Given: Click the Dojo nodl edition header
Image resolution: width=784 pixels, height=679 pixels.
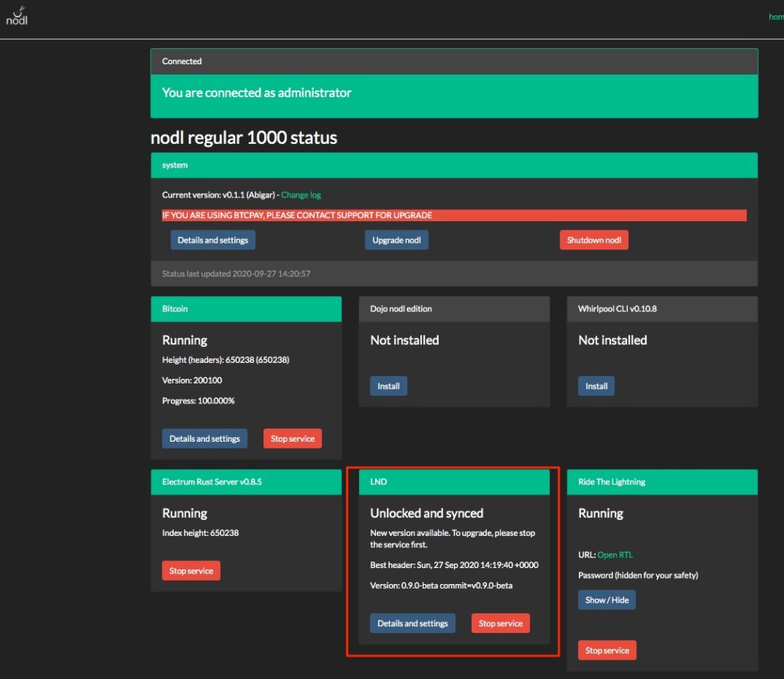Looking at the screenshot, I should tap(455, 309).
